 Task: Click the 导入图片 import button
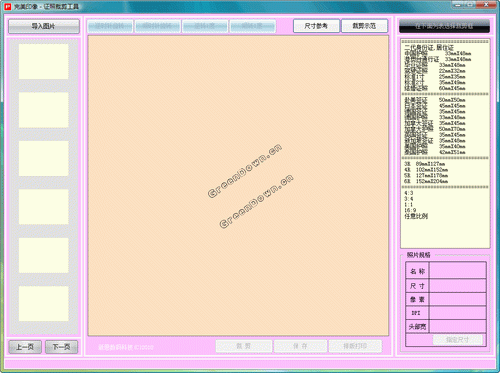pos(44,26)
